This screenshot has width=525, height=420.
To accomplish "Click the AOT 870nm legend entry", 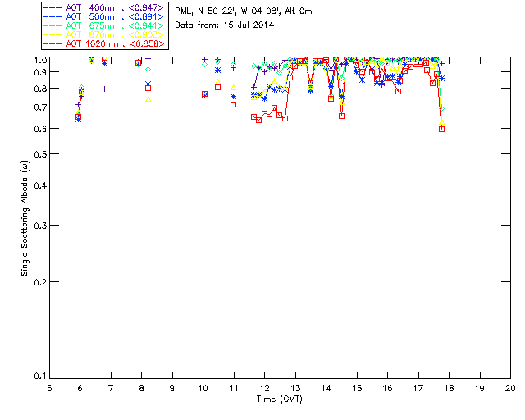I will point(104,34).
